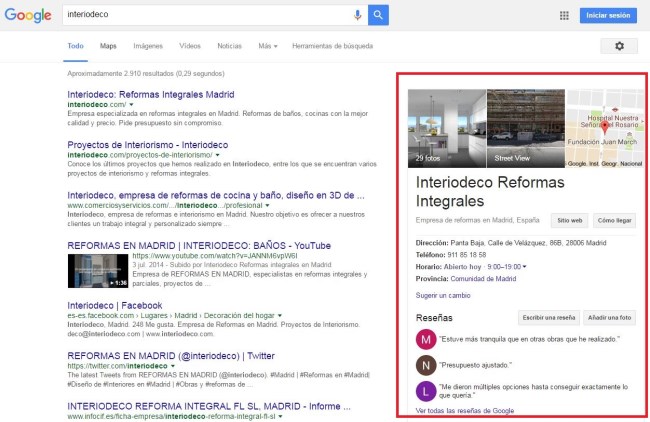This screenshot has width=650, height=422.
Task: Click the blue search magnifier button
Action: click(x=378, y=15)
